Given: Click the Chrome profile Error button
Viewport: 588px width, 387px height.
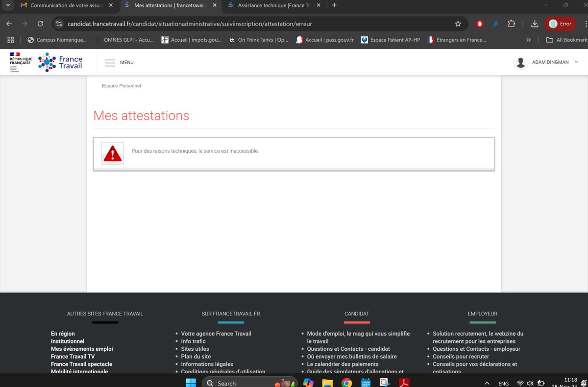Looking at the screenshot, I should [560, 24].
